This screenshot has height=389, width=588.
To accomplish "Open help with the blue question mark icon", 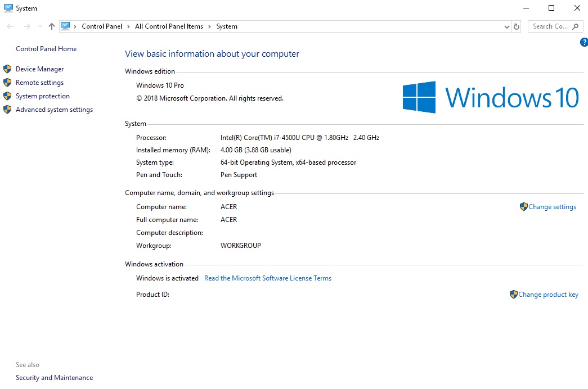I will click(x=584, y=42).
